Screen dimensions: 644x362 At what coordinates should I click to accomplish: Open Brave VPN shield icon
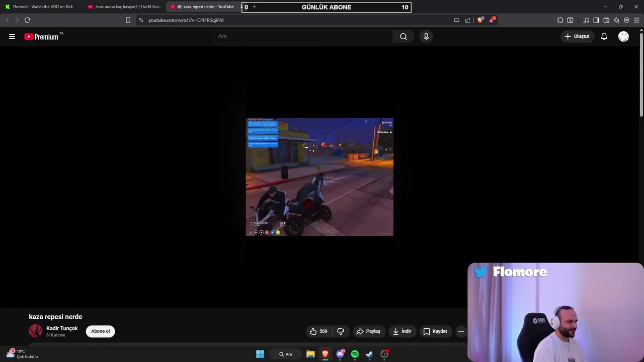coord(626,20)
